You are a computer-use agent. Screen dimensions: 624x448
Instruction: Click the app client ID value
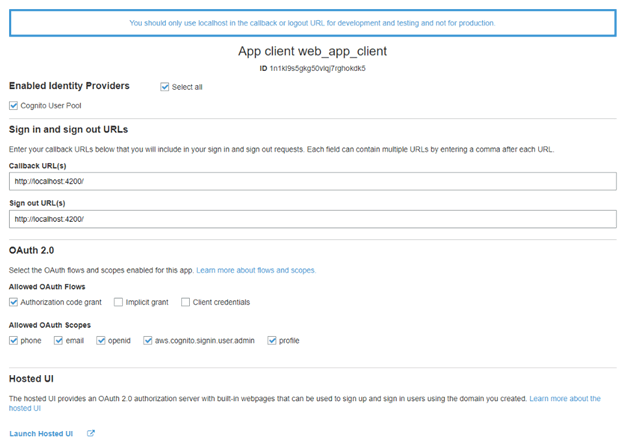(x=317, y=68)
